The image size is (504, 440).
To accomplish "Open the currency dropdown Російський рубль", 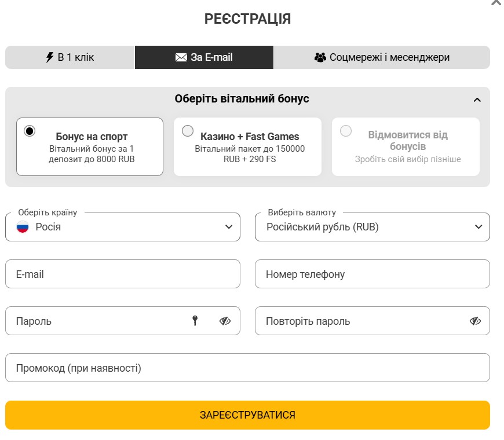I will coord(372,227).
